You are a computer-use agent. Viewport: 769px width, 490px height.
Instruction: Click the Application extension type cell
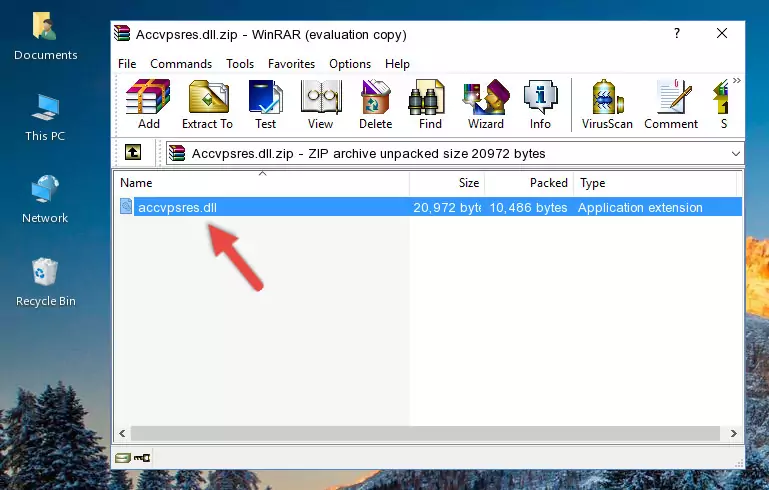tap(640, 207)
